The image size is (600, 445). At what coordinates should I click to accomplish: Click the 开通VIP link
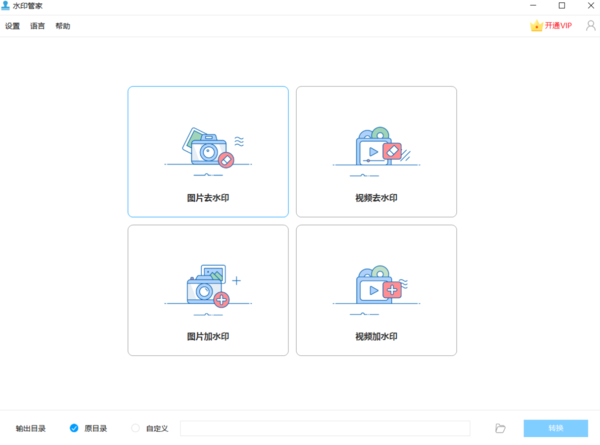click(x=558, y=26)
